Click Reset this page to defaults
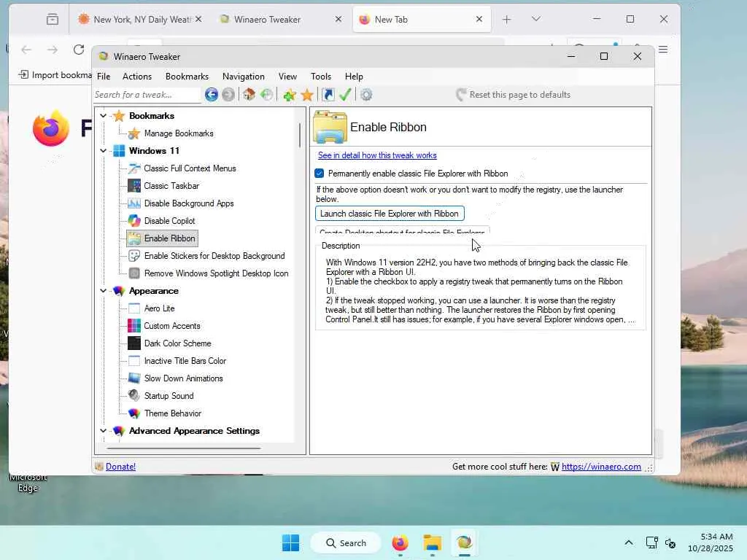 tap(513, 95)
